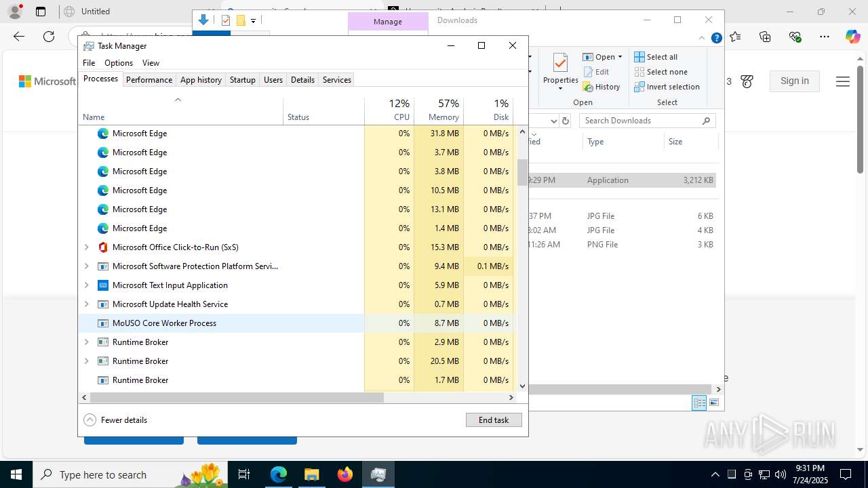Viewport: 868px width, 488px height.
Task: Expand the Runtime Broker 20.5 MB row
Action: pos(86,361)
